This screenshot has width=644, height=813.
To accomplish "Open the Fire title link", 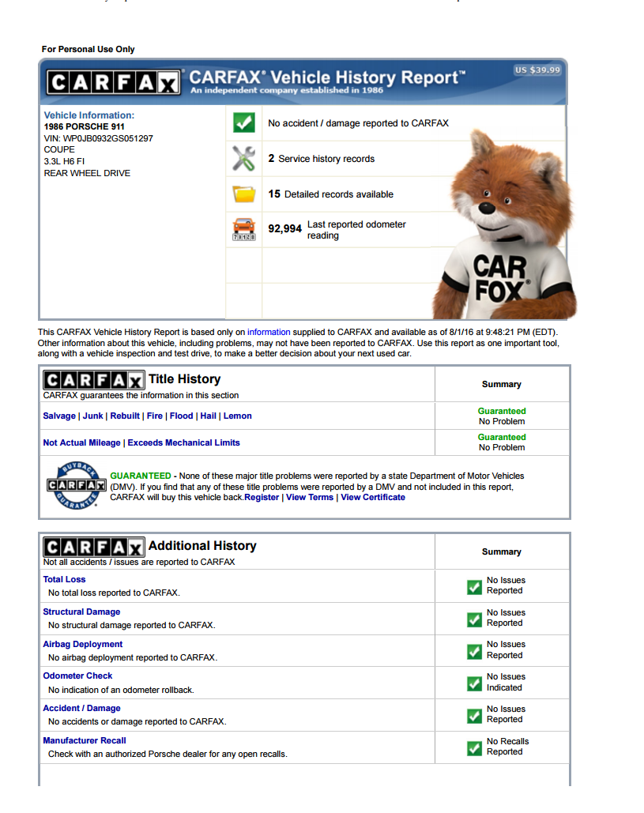I will [x=155, y=416].
